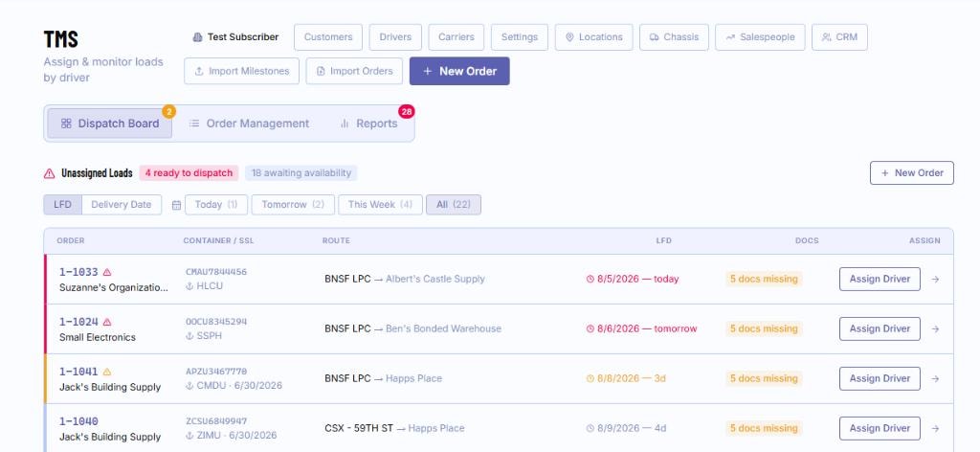Switch to Reports tab

pyautogui.click(x=368, y=124)
